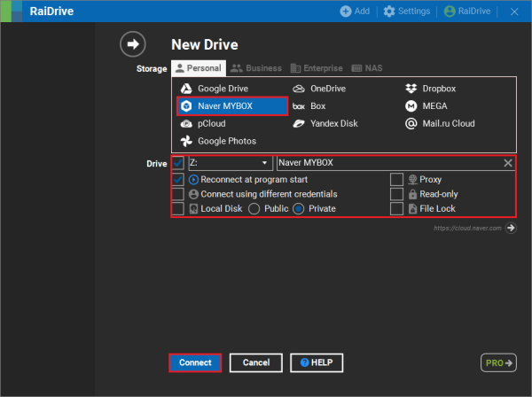
Task: Choose the Private radio option
Action: pyautogui.click(x=298, y=209)
